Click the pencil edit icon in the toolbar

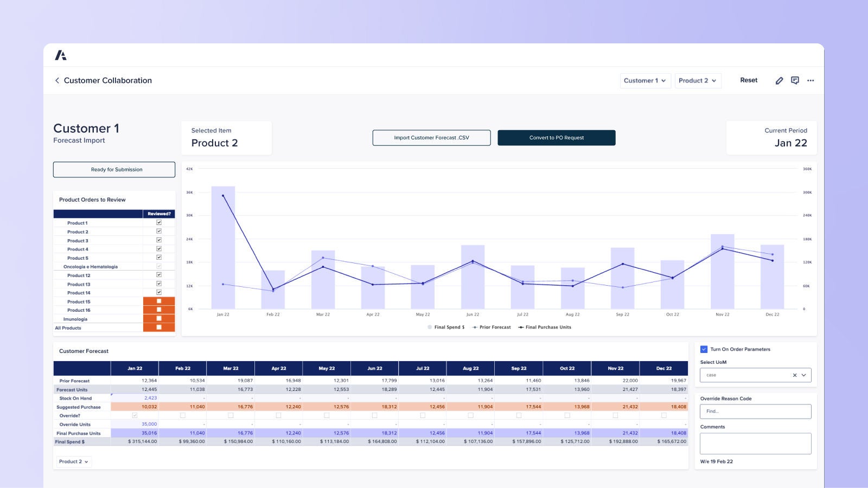(x=780, y=80)
